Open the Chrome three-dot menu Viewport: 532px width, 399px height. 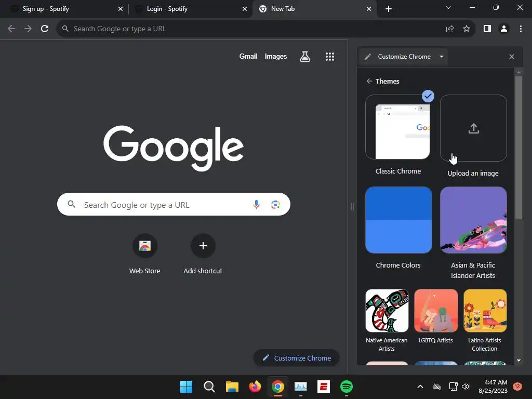click(x=521, y=29)
